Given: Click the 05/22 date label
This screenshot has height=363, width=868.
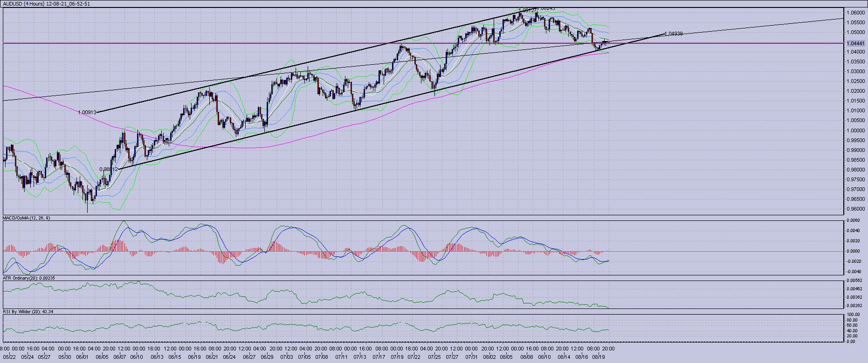Looking at the screenshot, I should coord(8,357).
